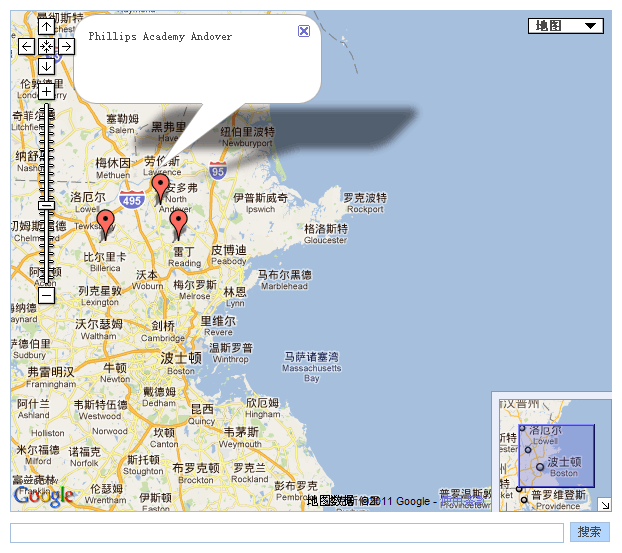Click the blue viewport rectangle in overview map

coord(557,456)
